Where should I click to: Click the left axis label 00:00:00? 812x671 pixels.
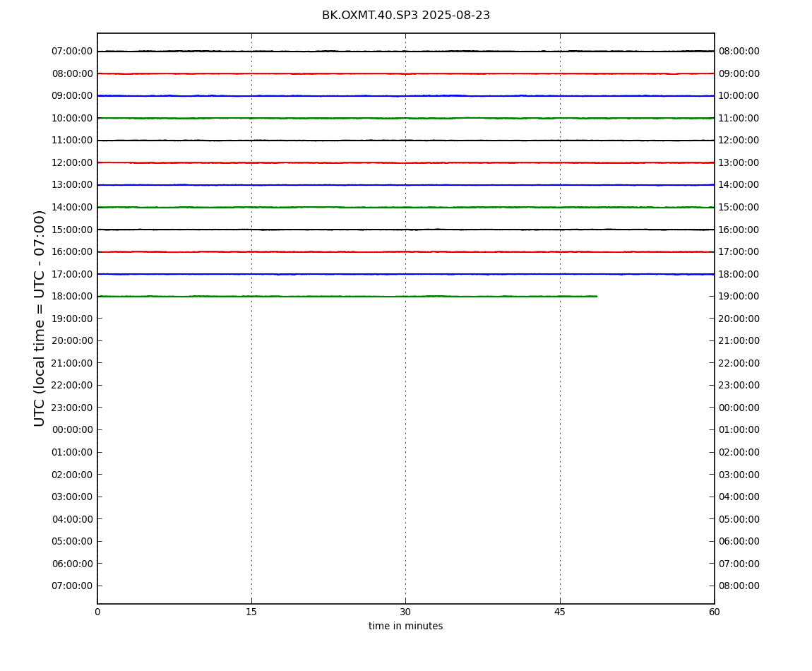coord(72,430)
